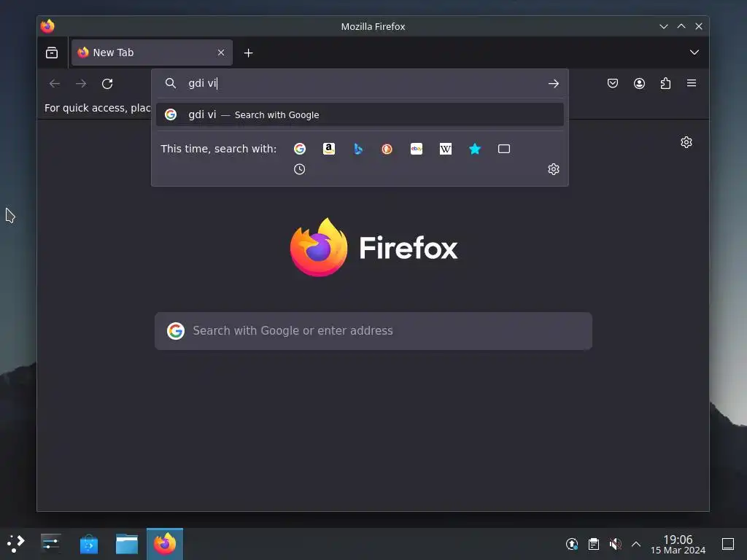
Task: Search with eBay one-off engine icon
Action: 417,149
